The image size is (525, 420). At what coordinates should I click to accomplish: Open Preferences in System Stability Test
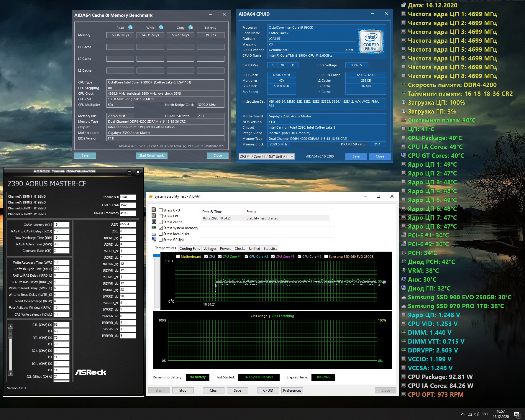pyautogui.click(x=292, y=391)
